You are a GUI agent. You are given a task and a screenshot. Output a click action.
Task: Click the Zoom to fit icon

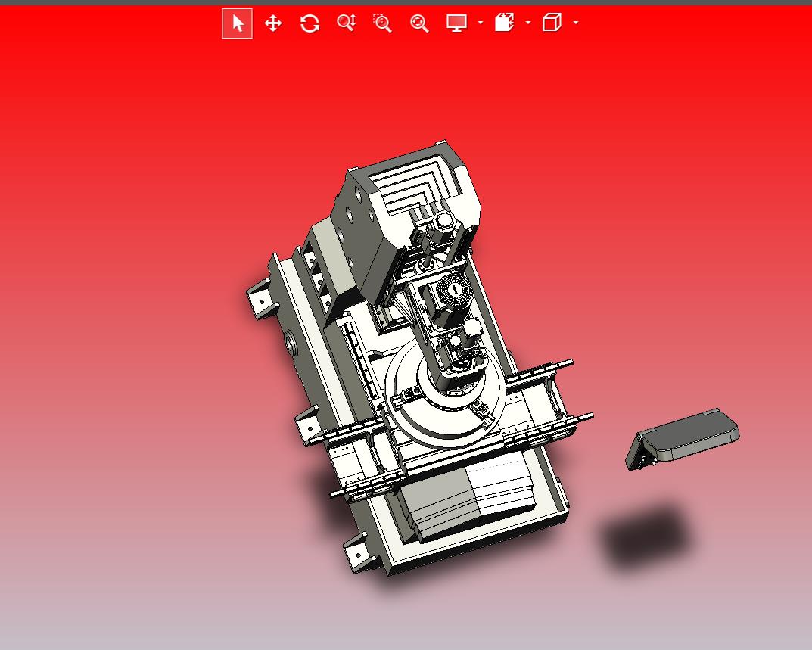[x=419, y=23]
